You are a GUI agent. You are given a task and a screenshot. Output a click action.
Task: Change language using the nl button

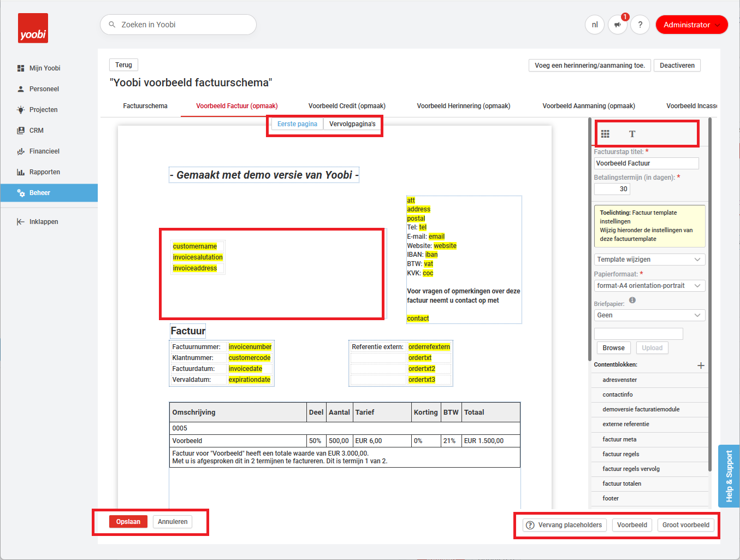(x=595, y=25)
